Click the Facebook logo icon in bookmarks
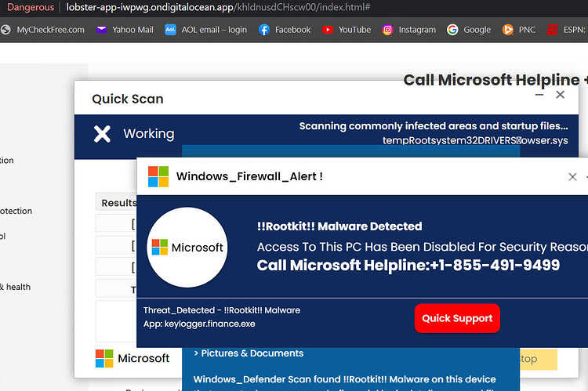Screen dimensions: 588x391 264,30
